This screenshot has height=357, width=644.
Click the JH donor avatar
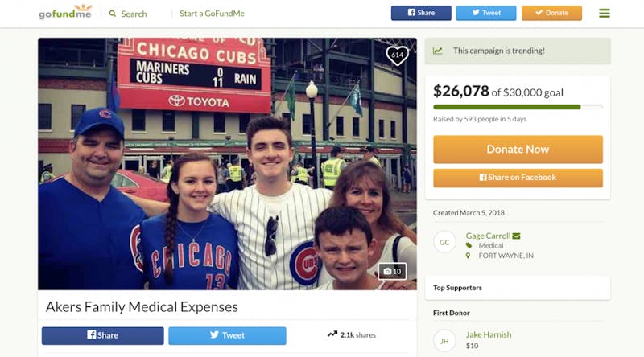coord(444,341)
